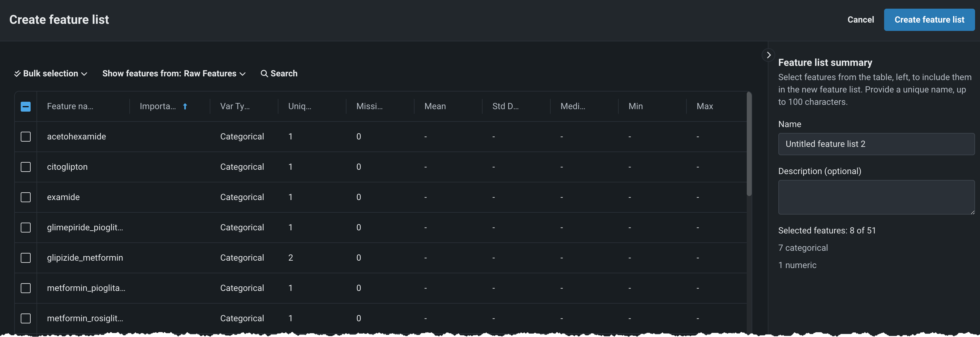This screenshot has height=337, width=980.
Task: Click the Search magnifier icon
Action: [x=264, y=74]
